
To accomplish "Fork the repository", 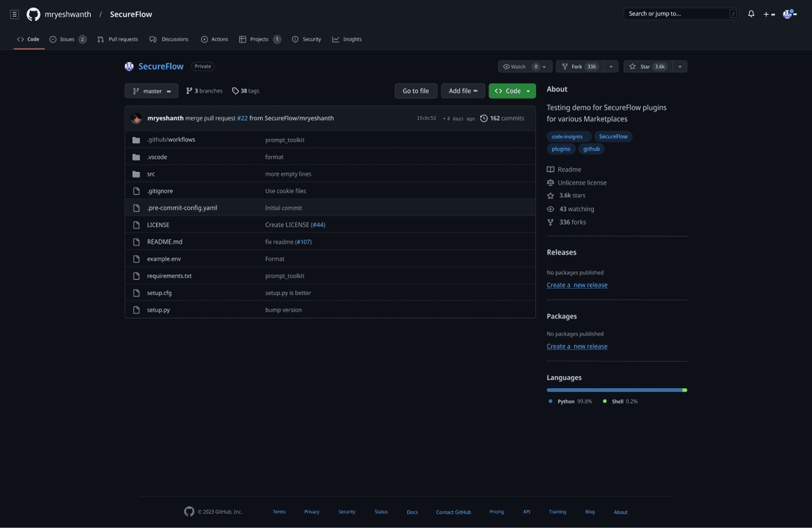I will coord(580,67).
